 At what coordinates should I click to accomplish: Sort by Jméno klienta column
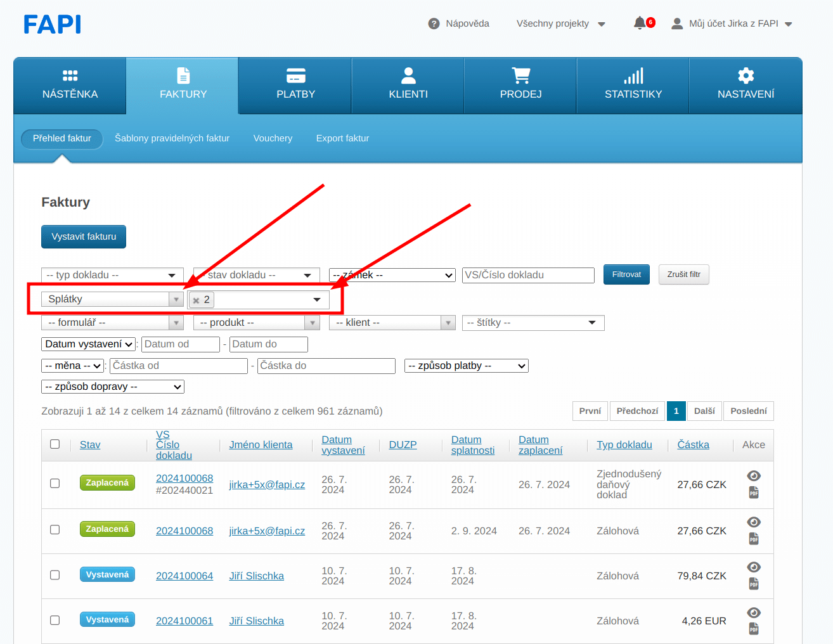(261, 445)
